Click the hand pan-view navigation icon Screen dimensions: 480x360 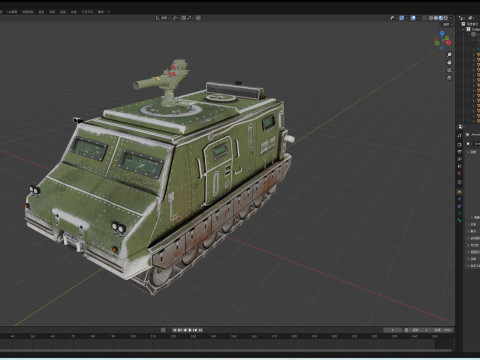tap(449, 62)
